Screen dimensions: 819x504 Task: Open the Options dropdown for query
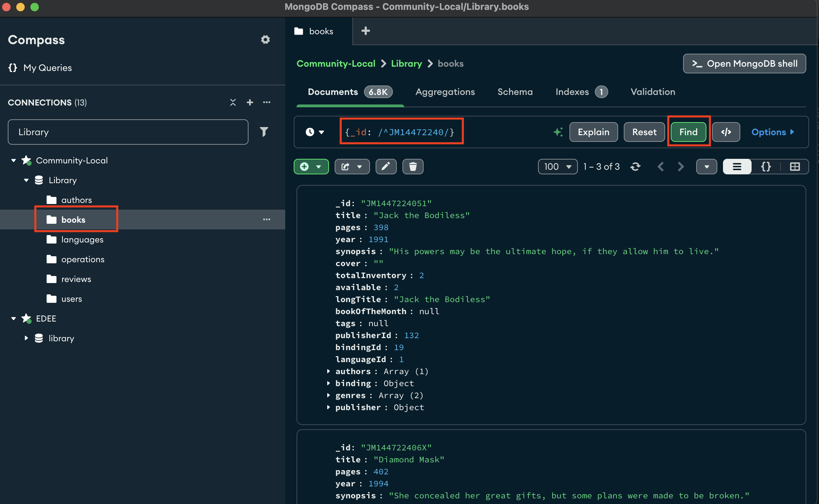(773, 132)
